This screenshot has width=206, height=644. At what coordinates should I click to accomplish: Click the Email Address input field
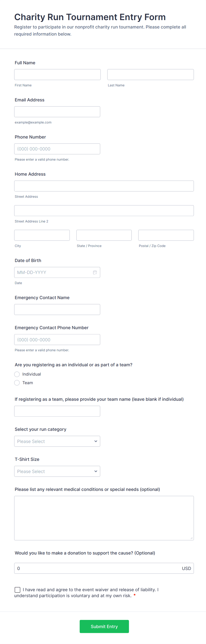57,112
